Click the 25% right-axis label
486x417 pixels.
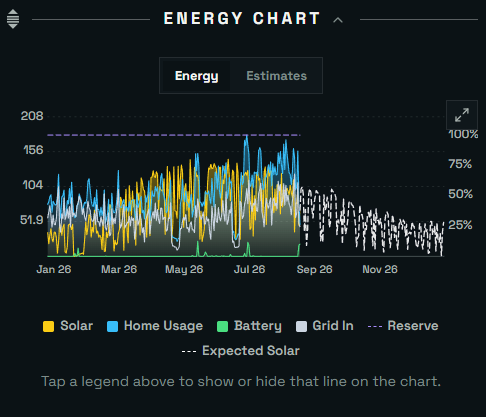[460, 225]
